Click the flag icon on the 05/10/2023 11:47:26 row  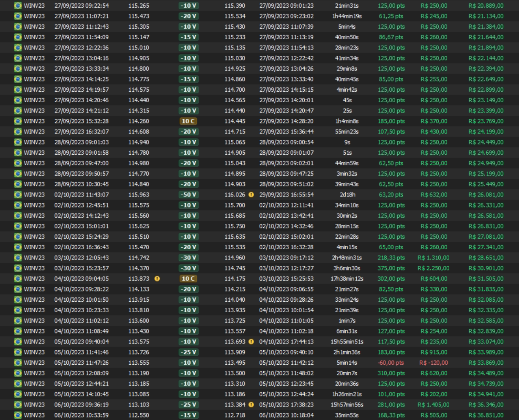[x=18, y=363]
